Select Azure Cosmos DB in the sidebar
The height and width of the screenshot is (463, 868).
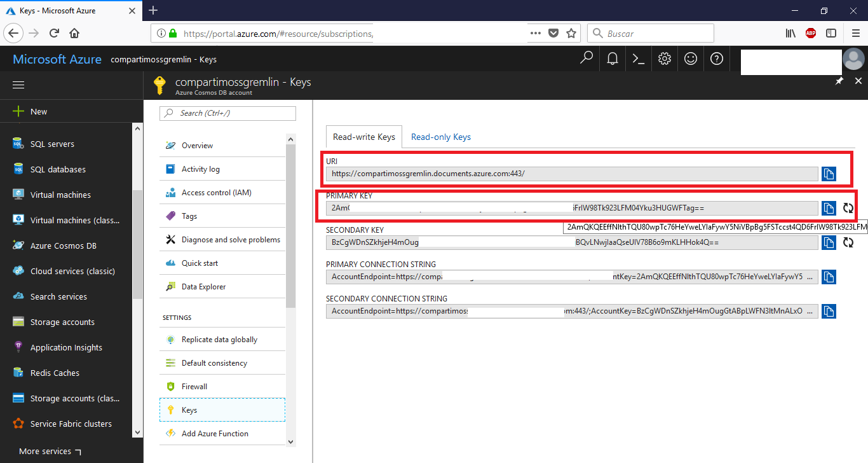pyautogui.click(x=61, y=245)
